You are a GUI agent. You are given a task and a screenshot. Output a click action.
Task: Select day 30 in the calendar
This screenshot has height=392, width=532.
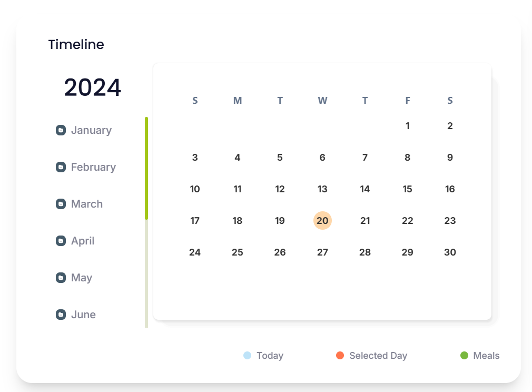click(450, 252)
